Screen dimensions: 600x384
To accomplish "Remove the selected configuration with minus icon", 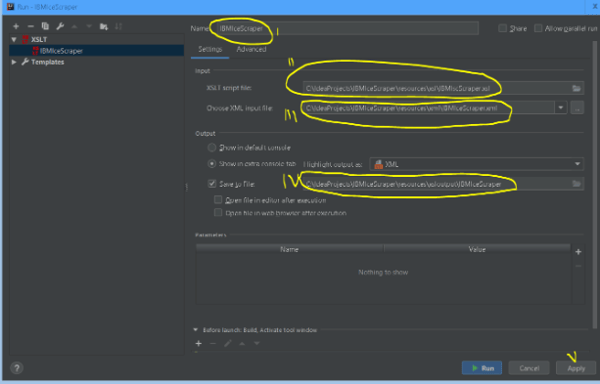I will tap(31, 26).
